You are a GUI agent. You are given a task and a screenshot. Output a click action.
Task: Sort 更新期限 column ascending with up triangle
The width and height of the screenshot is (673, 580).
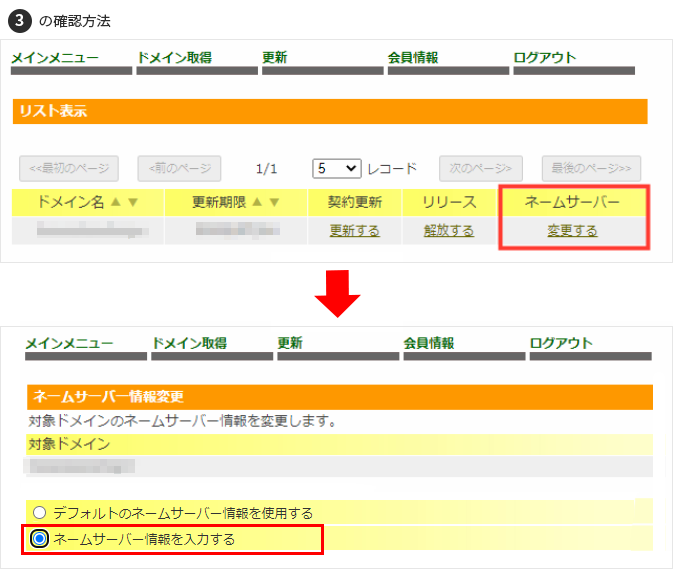256,202
